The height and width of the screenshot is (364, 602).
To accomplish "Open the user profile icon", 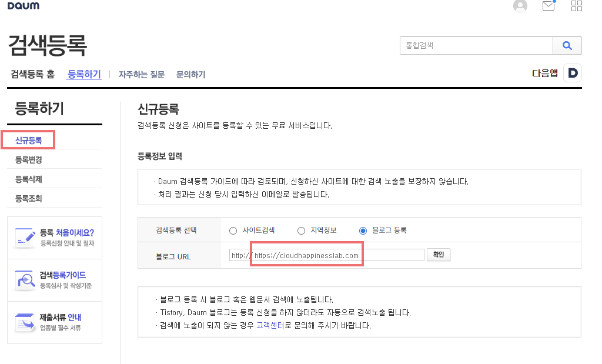I will [520, 6].
